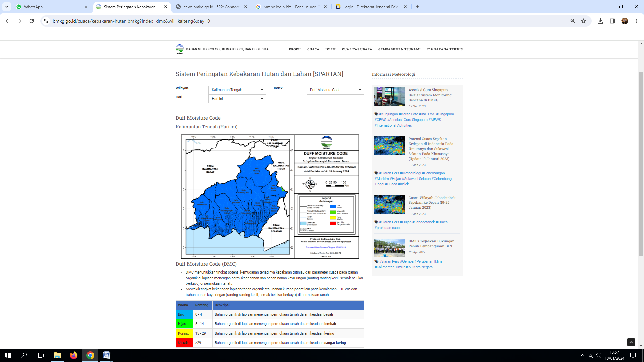Viewport: 644px width, 362px height.
Task: Bookmark this page with the star
Action: tap(584, 21)
